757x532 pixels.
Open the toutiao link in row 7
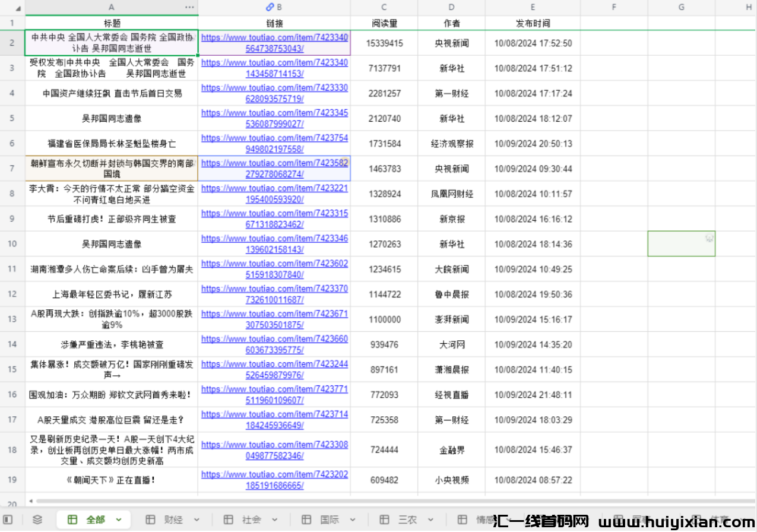click(x=274, y=168)
